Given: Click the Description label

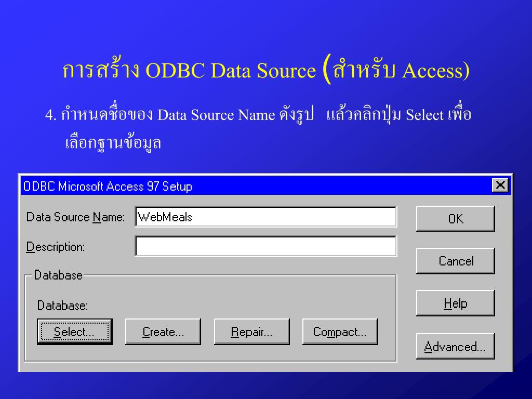Looking at the screenshot, I should 55,247.
